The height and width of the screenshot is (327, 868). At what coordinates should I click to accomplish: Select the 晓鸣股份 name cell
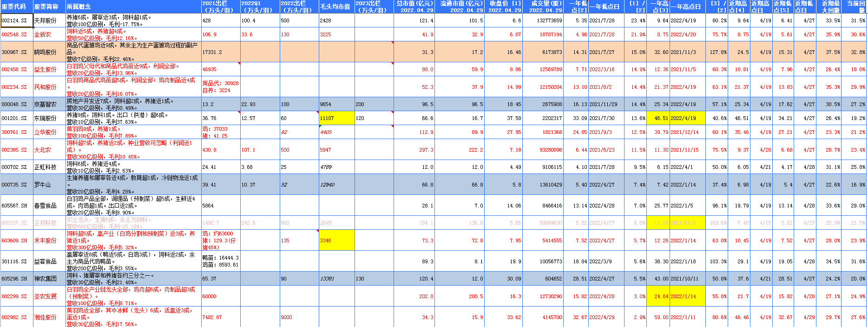tap(49, 52)
